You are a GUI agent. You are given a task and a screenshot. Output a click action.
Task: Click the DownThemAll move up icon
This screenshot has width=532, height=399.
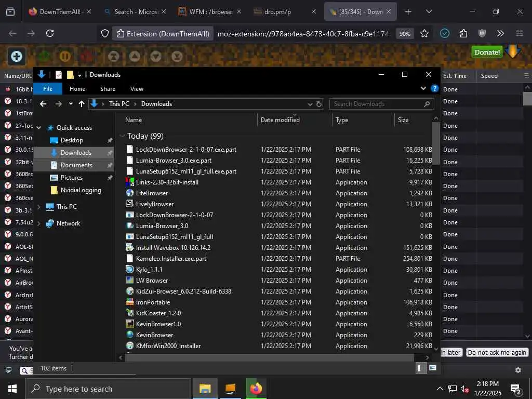(x=135, y=56)
